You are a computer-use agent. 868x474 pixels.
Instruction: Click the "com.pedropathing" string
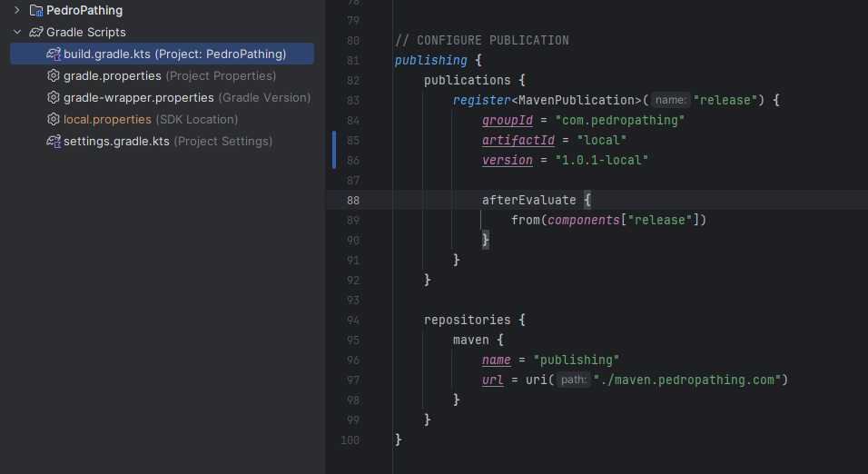coord(620,120)
